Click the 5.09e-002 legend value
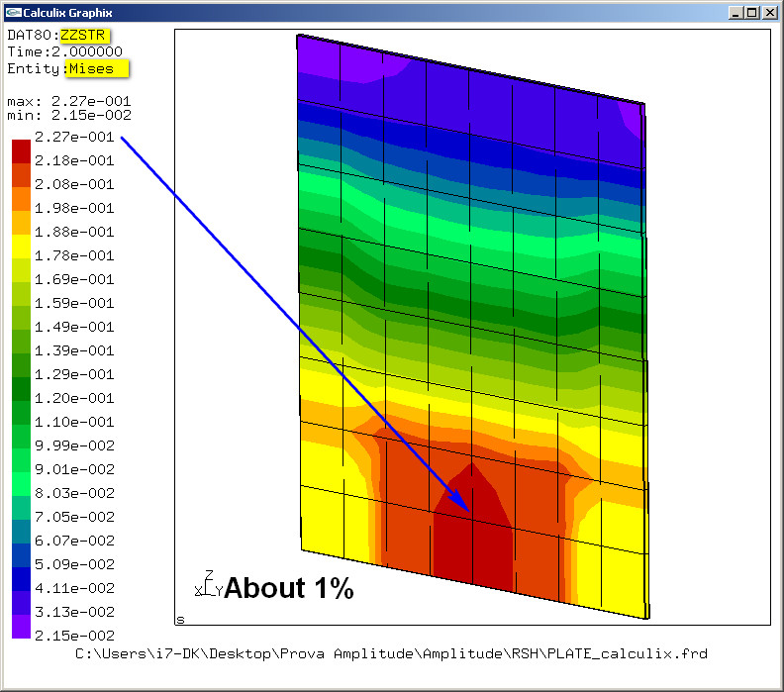Viewport: 784px width, 692px height. pyautogui.click(x=74, y=564)
